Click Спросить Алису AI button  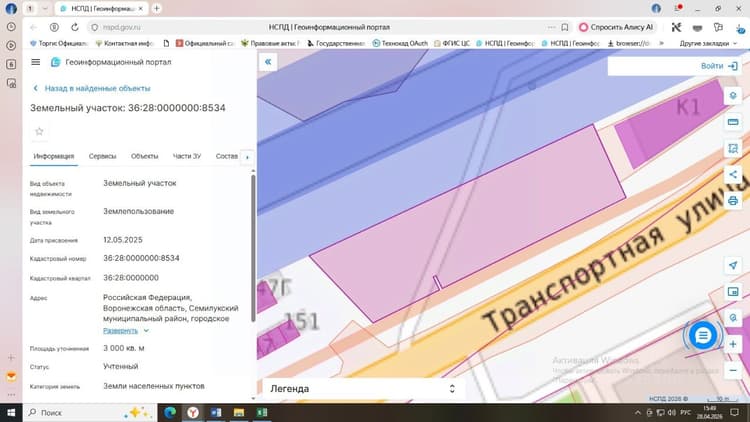617,27
